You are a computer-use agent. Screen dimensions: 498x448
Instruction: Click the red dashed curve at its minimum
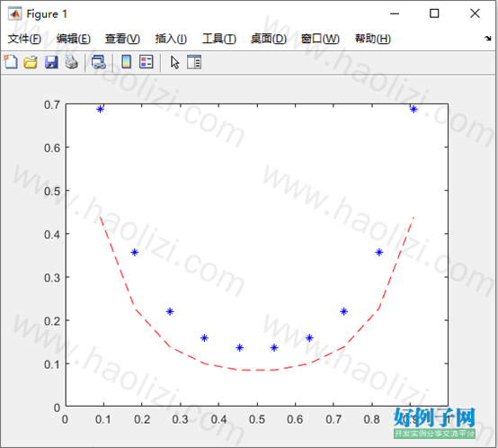pyautogui.click(x=257, y=370)
